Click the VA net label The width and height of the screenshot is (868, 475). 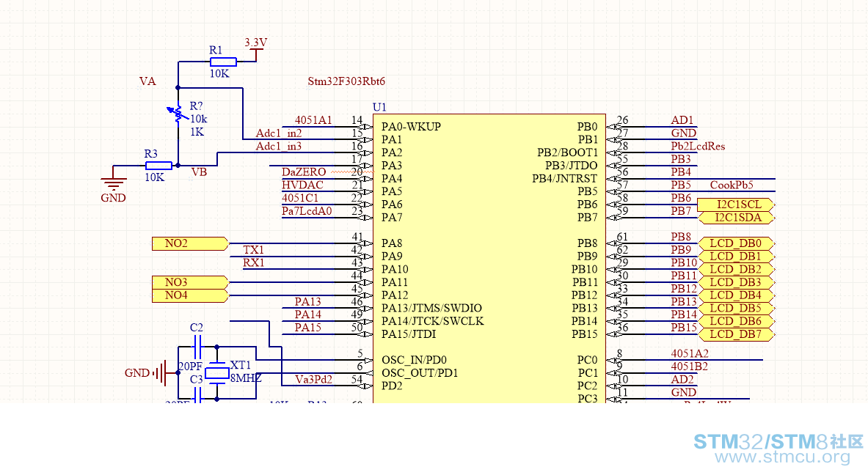click(147, 81)
